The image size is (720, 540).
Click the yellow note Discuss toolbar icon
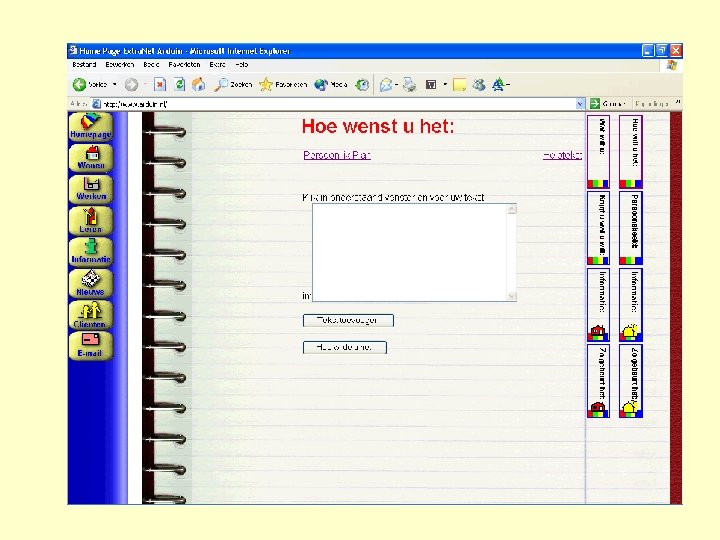[459, 84]
